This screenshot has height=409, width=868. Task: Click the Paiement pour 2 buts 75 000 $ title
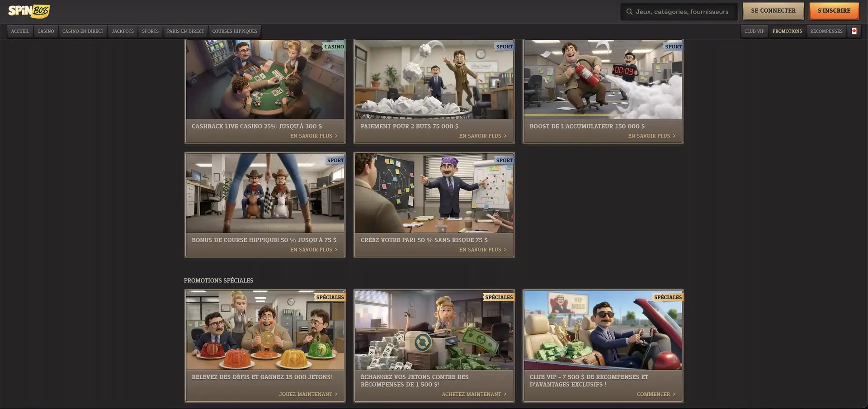[x=410, y=126]
